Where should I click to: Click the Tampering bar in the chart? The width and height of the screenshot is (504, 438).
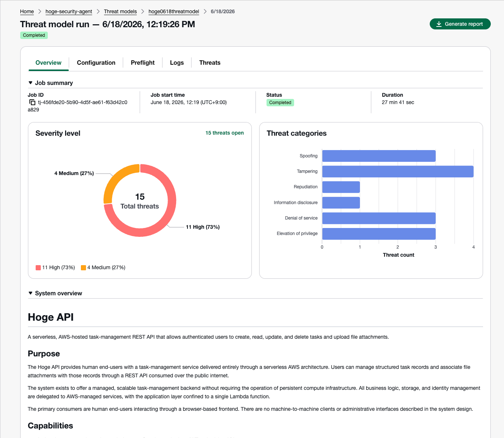pyautogui.click(x=398, y=171)
